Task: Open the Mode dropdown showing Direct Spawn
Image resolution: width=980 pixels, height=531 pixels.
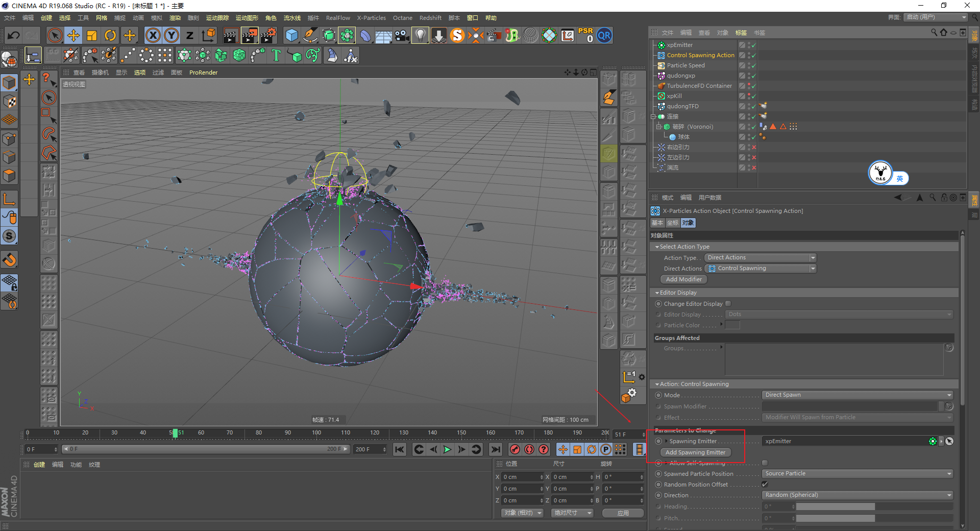Action: coord(857,395)
